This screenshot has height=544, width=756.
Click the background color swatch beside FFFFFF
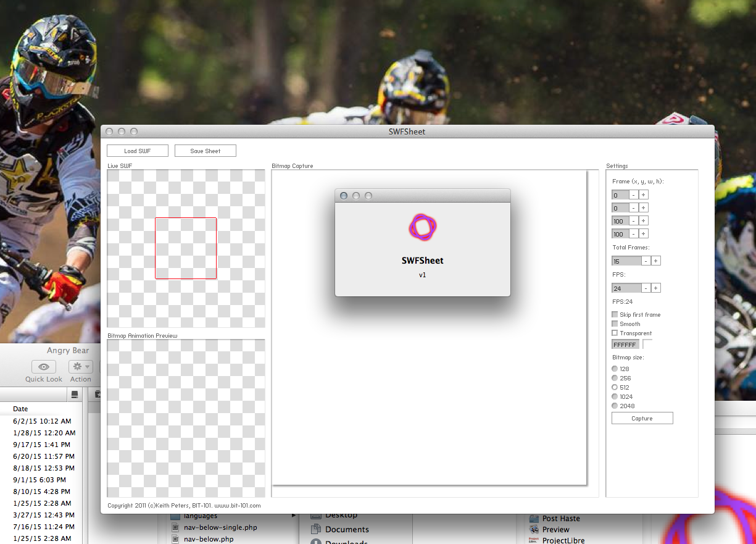click(x=647, y=345)
